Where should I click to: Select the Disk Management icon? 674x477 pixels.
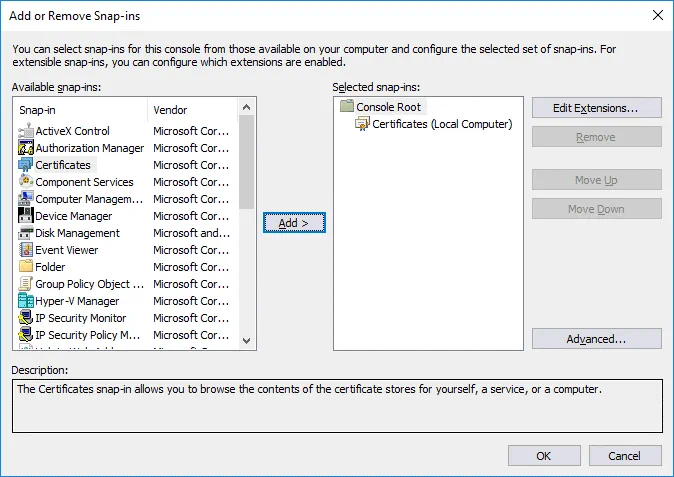click(26, 233)
